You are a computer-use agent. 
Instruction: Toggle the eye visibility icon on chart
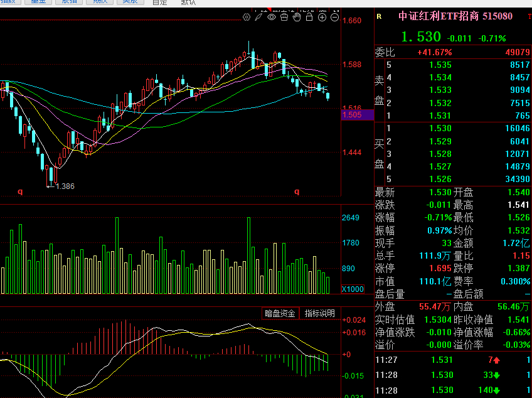(x=272, y=17)
